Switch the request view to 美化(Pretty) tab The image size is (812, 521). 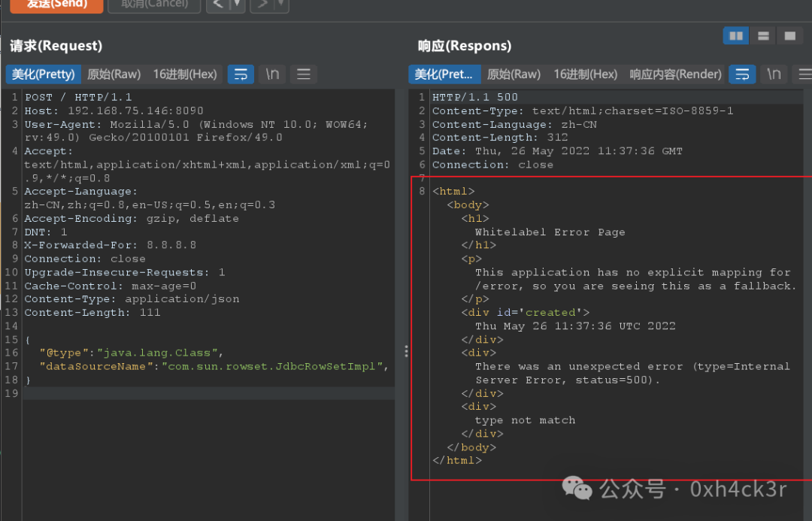click(x=44, y=74)
